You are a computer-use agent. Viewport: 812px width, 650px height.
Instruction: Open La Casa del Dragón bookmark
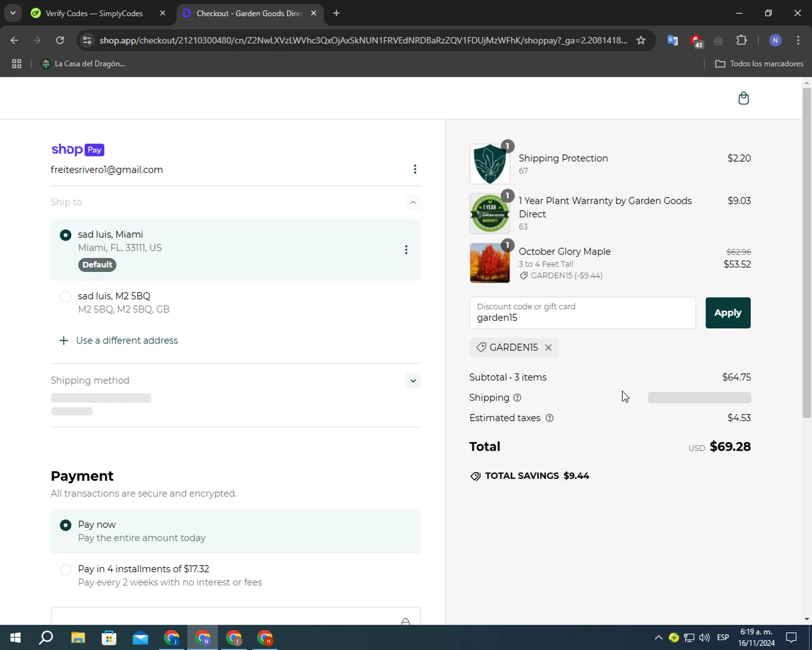(x=83, y=63)
